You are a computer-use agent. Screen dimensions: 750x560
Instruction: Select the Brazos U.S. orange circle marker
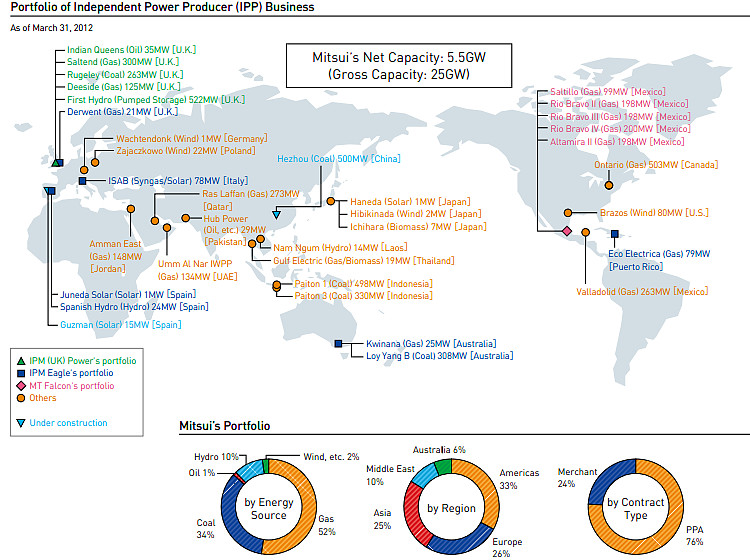pyautogui.click(x=568, y=213)
